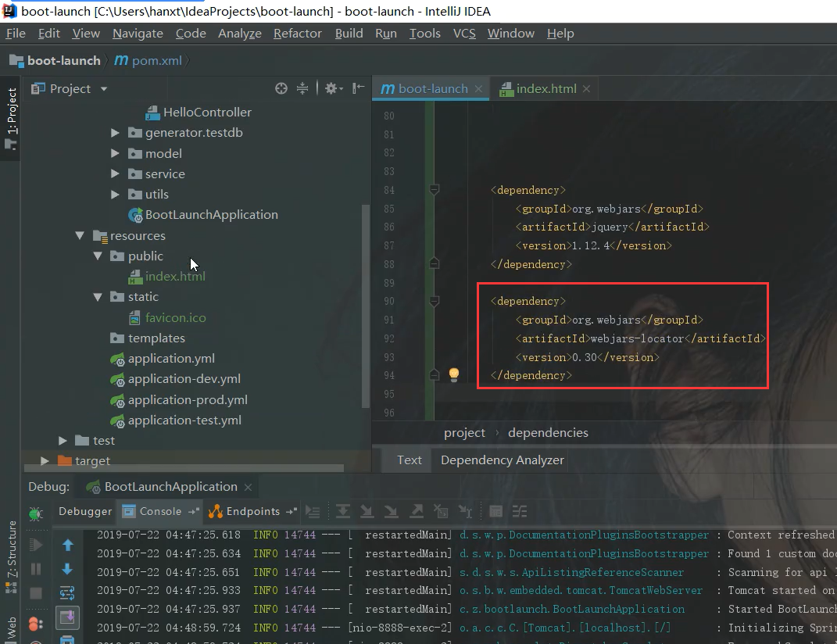Toggle Soft-Wrap in the console
The image size is (837, 644).
[67, 592]
